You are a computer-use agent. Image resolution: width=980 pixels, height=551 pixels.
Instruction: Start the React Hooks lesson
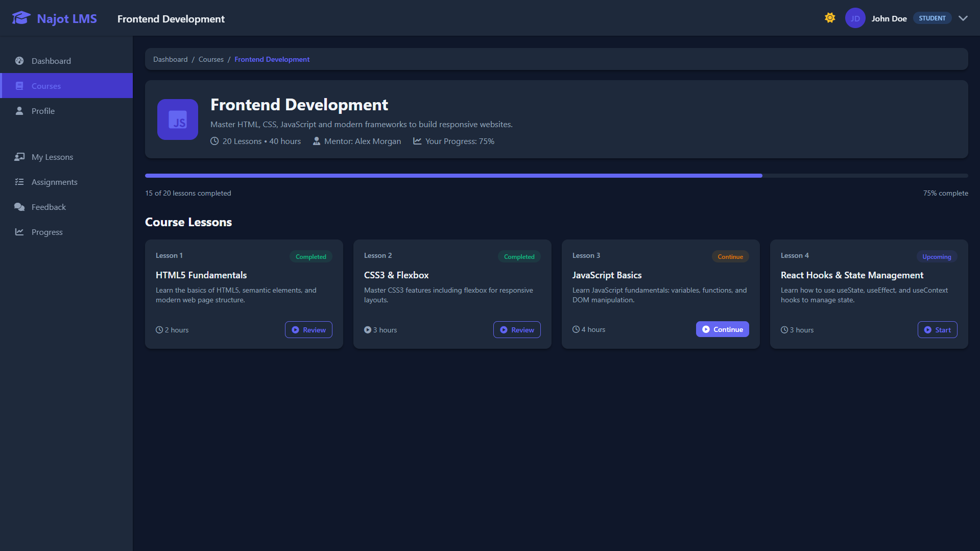[x=937, y=330]
